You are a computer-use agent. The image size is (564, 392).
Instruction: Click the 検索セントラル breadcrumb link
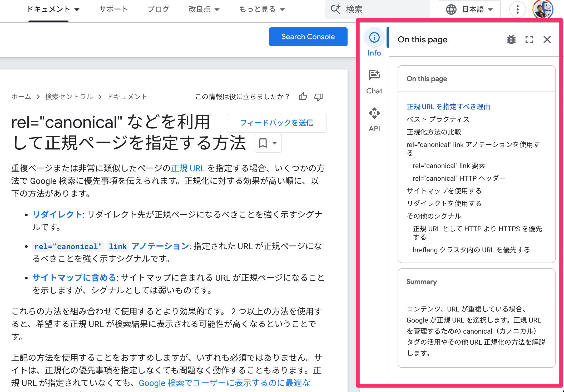point(69,97)
